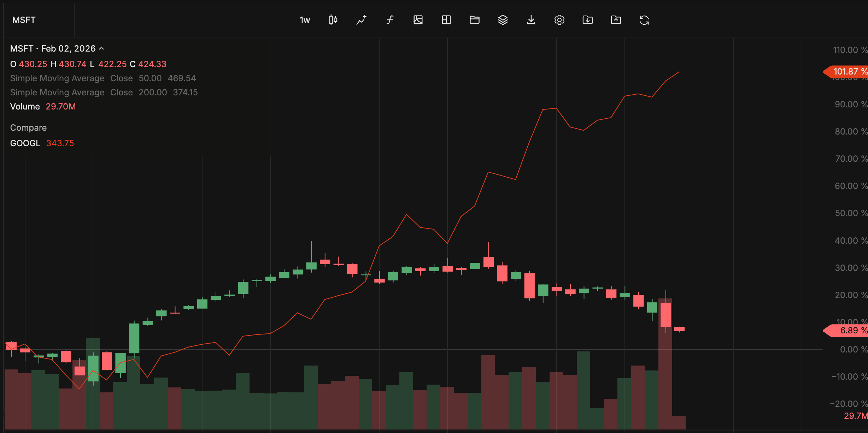The height and width of the screenshot is (433, 868).
Task: Open the chart layout grid icon
Action: (446, 20)
